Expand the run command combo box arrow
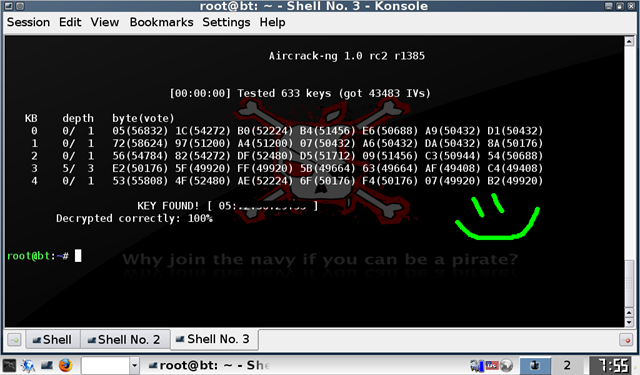 tap(134, 366)
